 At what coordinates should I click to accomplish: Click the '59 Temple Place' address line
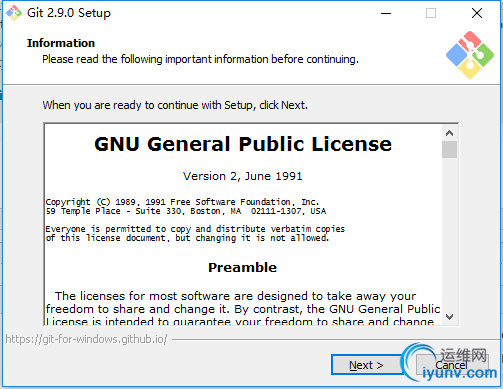point(186,211)
